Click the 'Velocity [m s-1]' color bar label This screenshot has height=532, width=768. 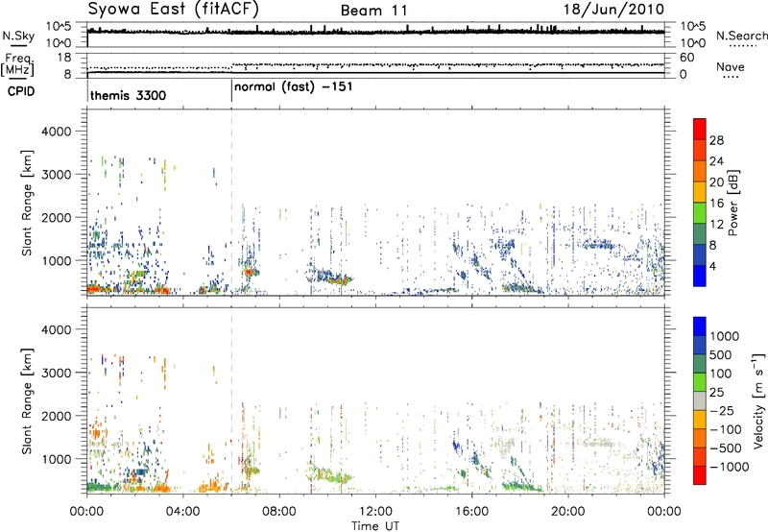758,400
